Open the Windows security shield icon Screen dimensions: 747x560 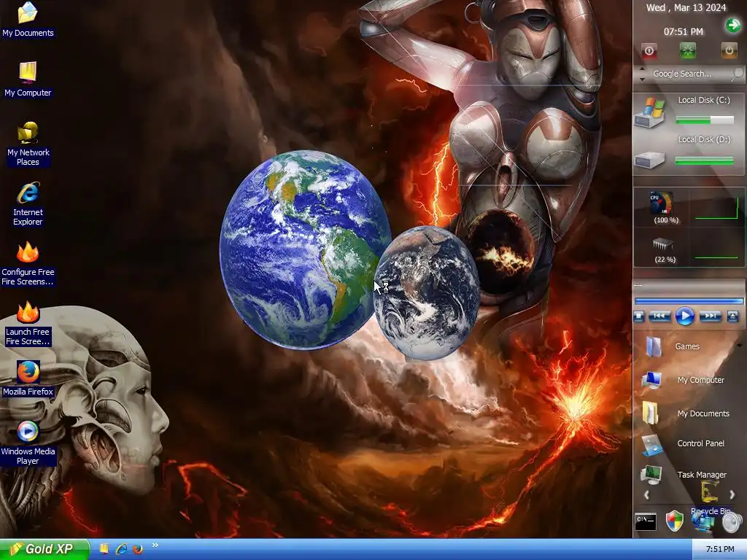[x=675, y=521]
